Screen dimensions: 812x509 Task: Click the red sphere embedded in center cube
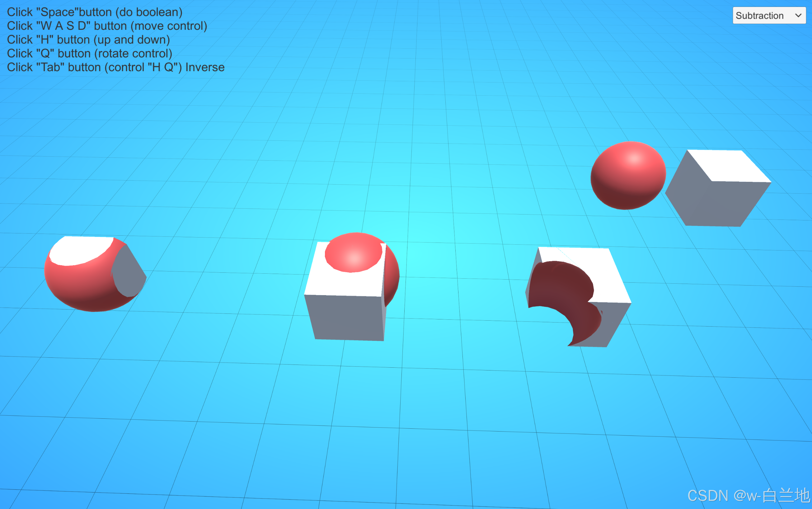(353, 252)
